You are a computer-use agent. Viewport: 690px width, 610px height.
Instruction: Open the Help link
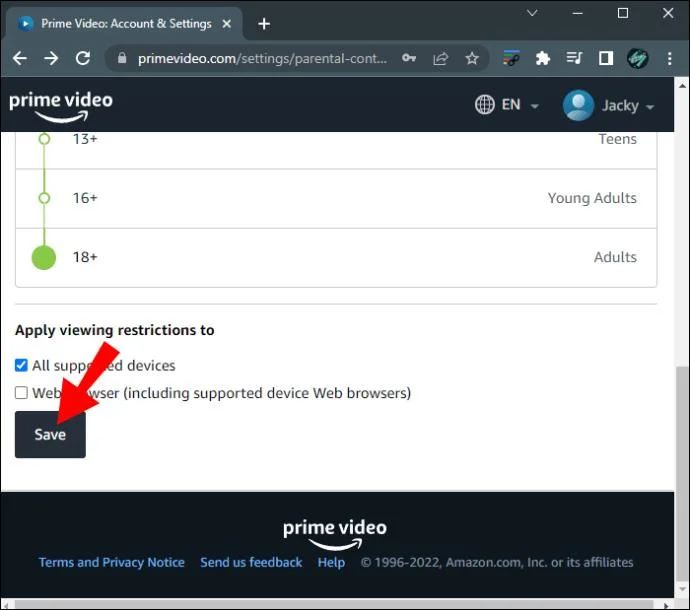pos(331,562)
